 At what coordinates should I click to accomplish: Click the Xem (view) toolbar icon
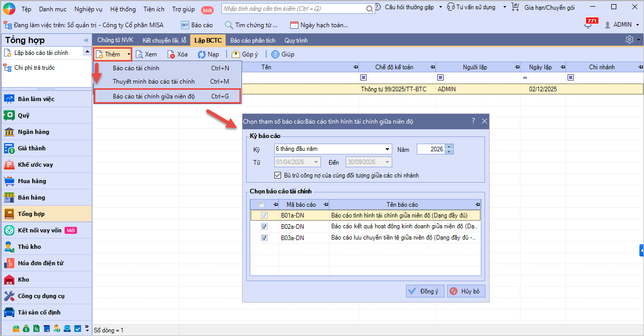tap(139, 54)
